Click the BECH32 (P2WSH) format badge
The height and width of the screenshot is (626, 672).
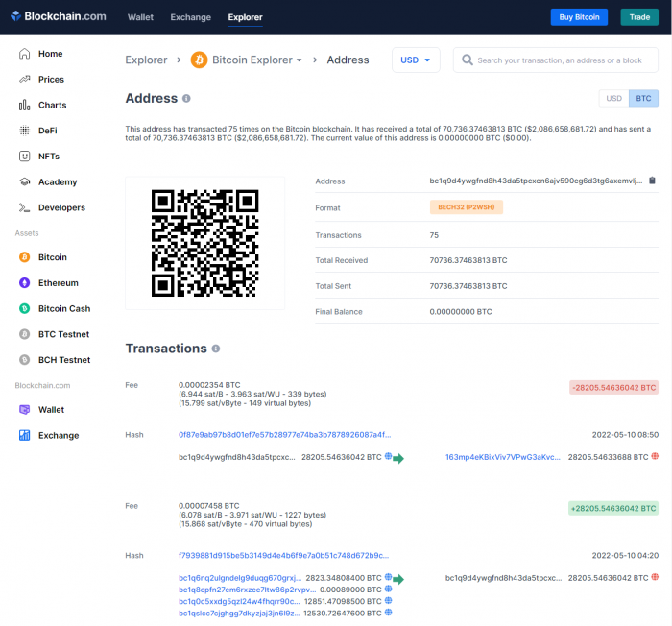click(x=467, y=207)
